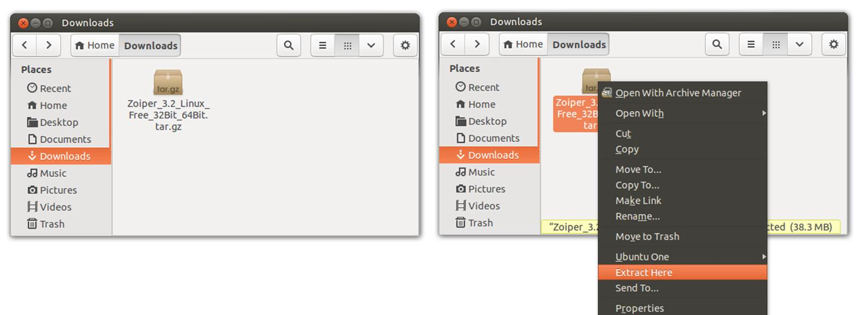Expand the Open With submenu
The image size is (868, 315).
pos(682,113)
